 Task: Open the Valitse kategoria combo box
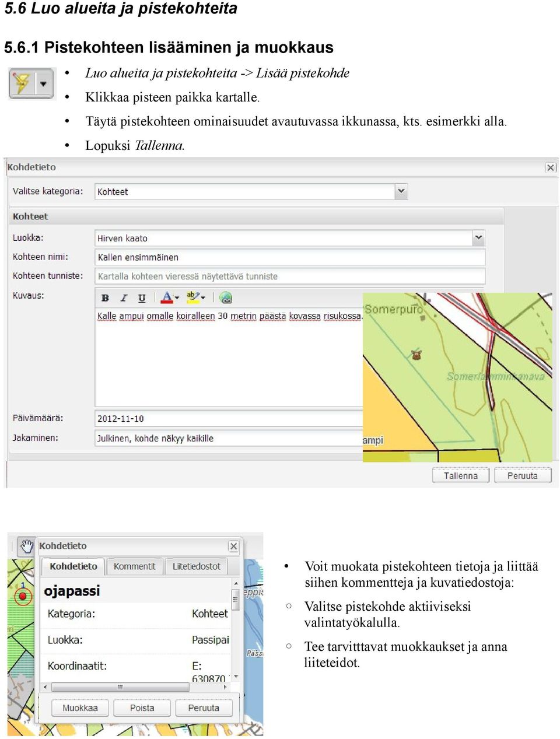point(251,191)
